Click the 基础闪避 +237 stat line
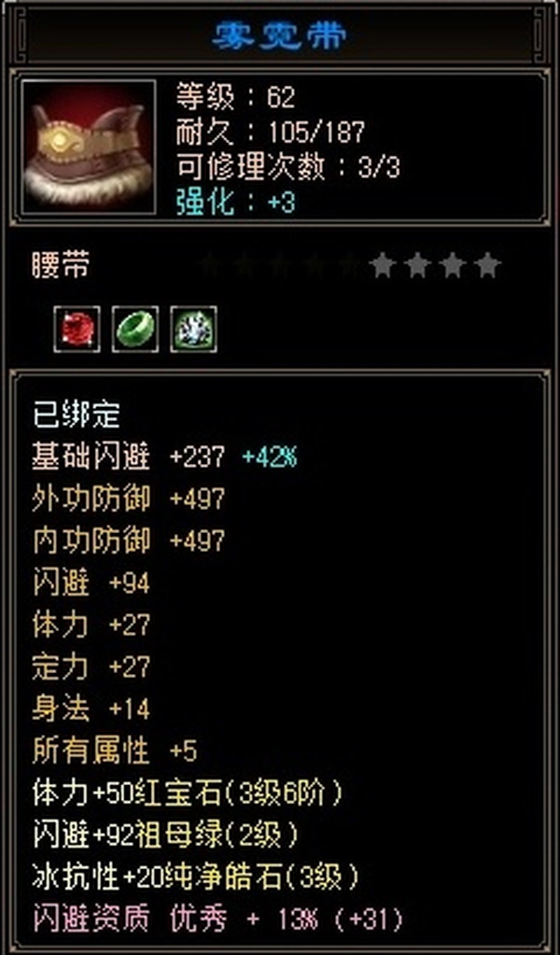 point(129,456)
